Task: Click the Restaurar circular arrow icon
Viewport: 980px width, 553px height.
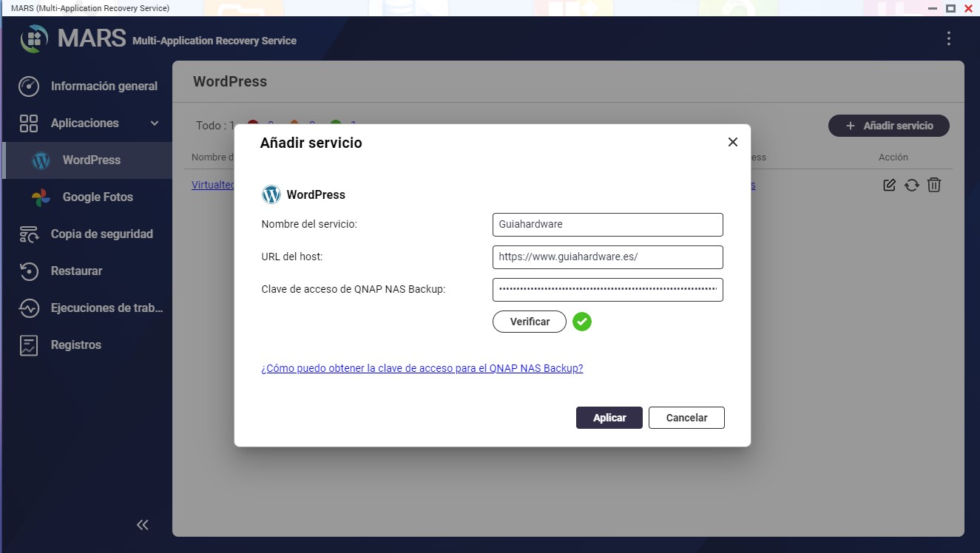Action: point(29,271)
